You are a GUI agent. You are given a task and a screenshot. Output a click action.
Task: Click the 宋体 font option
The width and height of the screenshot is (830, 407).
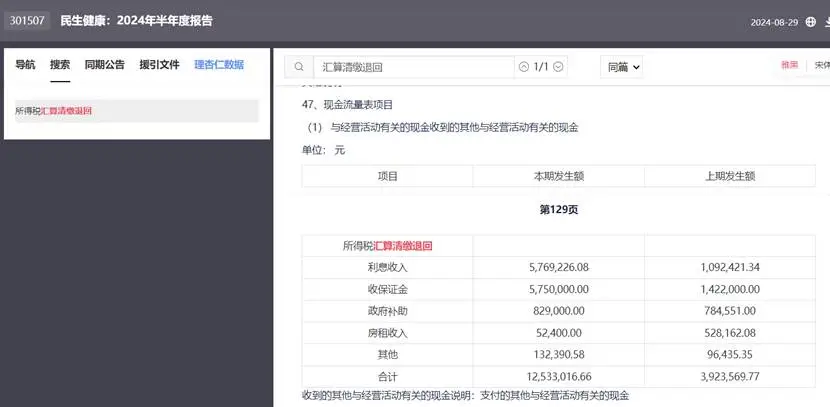coord(822,65)
